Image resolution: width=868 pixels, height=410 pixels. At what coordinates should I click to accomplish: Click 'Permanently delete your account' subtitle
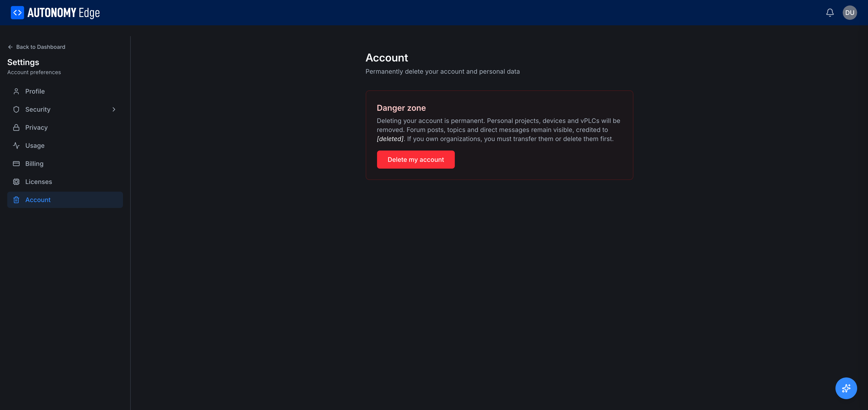442,71
